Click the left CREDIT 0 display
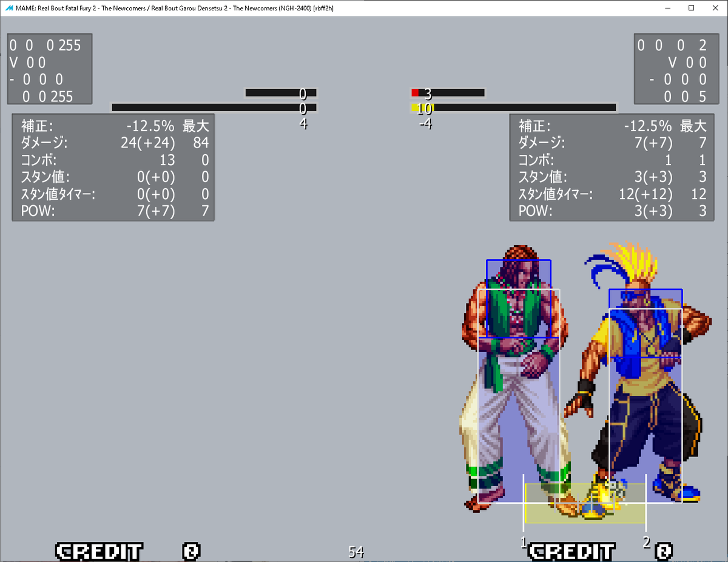 (127, 552)
